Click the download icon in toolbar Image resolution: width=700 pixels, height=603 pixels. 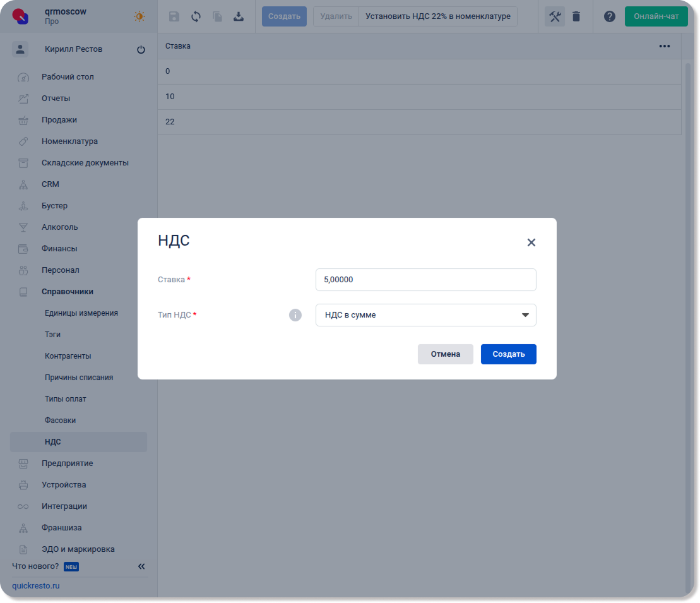click(239, 16)
